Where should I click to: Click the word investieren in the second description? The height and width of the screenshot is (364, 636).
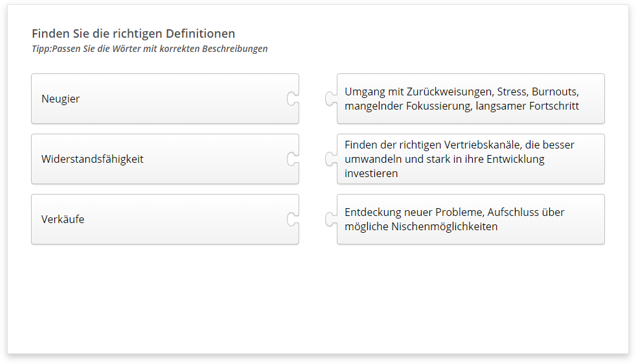[371, 173]
